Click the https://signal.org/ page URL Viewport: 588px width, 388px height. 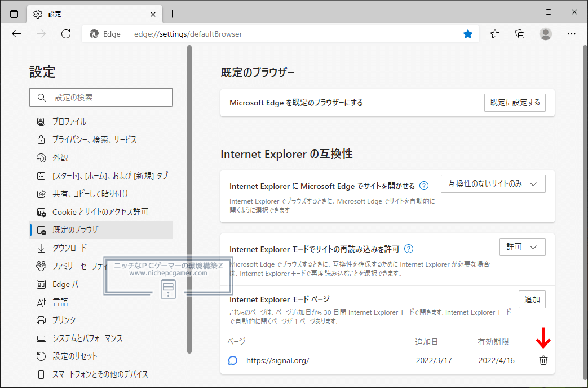(277, 360)
